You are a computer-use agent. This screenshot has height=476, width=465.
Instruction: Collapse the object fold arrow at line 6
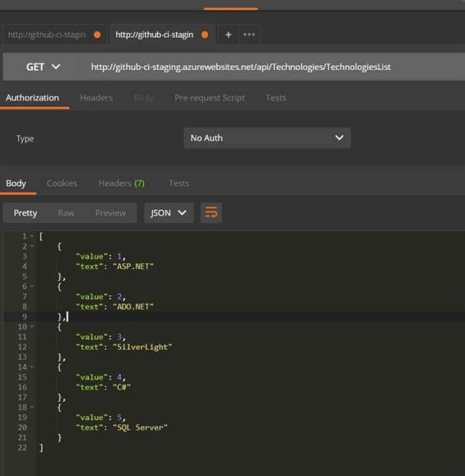pos(32,287)
